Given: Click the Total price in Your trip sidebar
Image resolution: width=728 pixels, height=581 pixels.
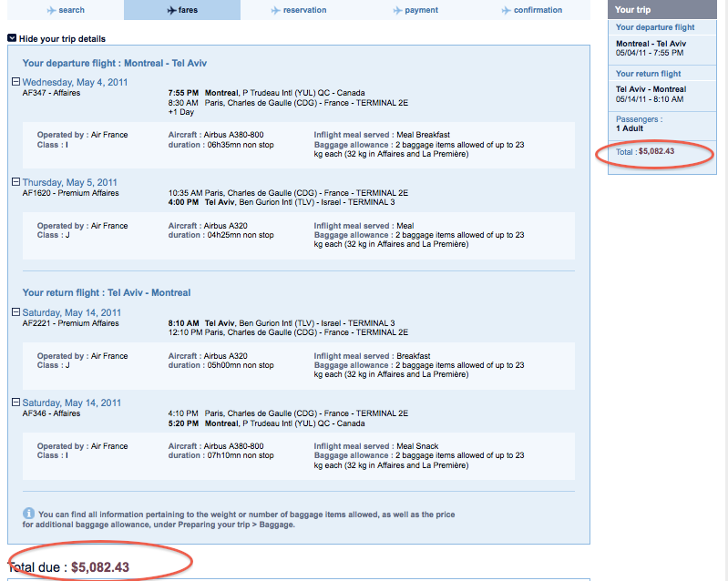Looking at the screenshot, I should tap(645, 151).
